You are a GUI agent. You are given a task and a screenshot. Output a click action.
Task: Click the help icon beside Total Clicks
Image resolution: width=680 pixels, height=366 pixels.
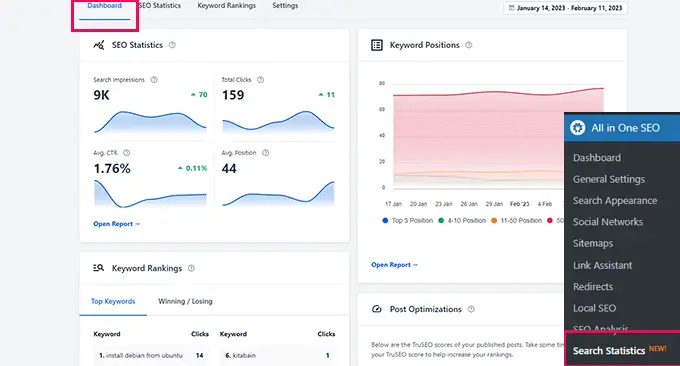coord(260,80)
